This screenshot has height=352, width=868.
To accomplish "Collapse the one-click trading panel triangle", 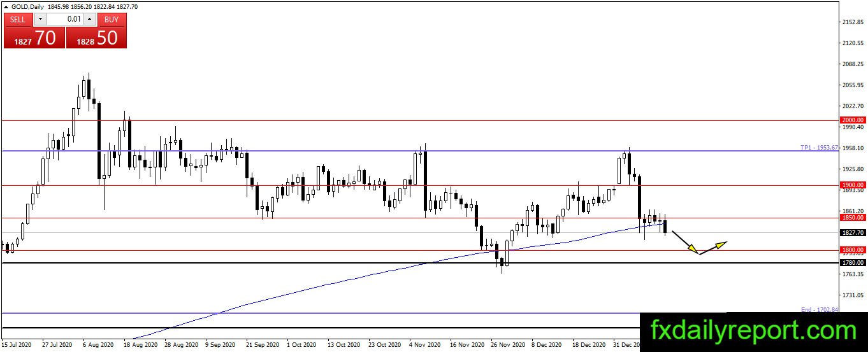I will (6, 7).
